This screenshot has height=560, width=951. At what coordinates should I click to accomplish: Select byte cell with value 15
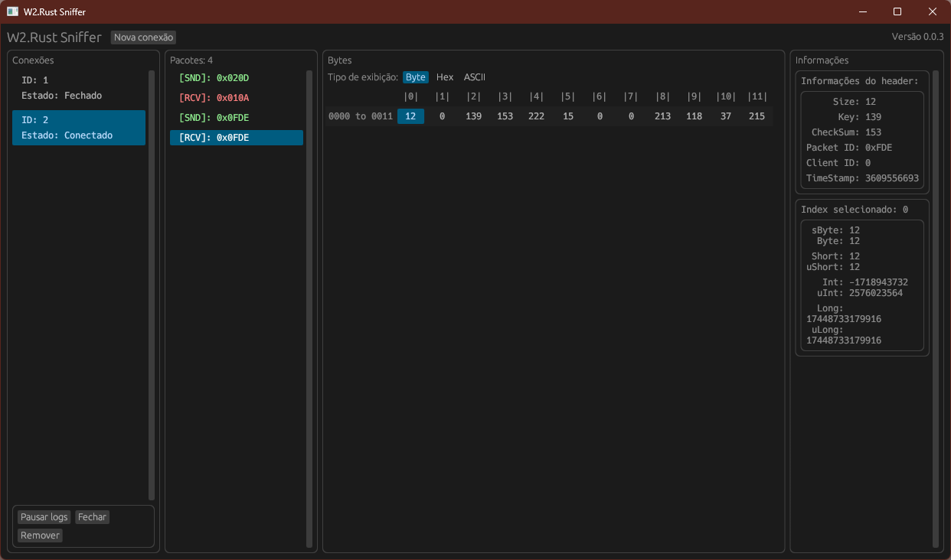[568, 116]
